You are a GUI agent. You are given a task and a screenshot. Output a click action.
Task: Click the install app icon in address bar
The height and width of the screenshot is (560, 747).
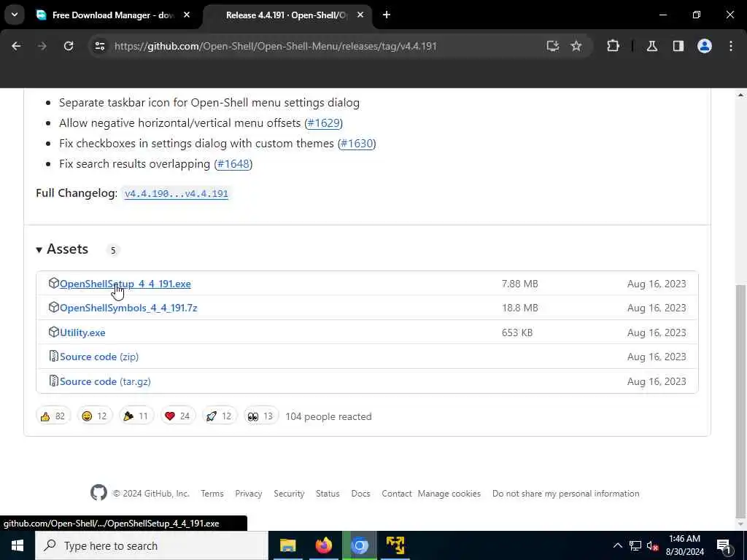point(553,46)
